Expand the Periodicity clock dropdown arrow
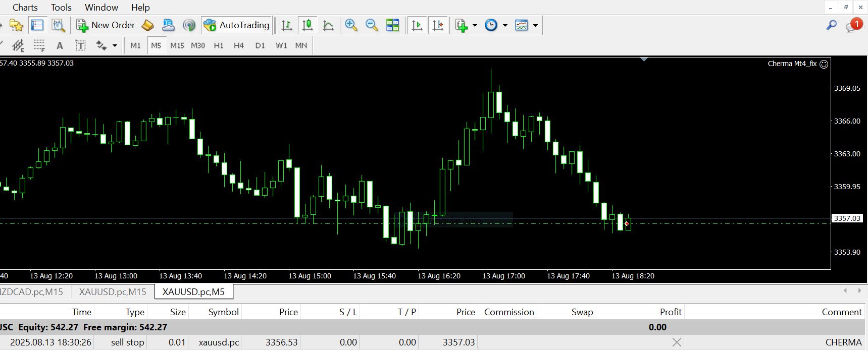This screenshot has width=868, height=351. point(505,25)
